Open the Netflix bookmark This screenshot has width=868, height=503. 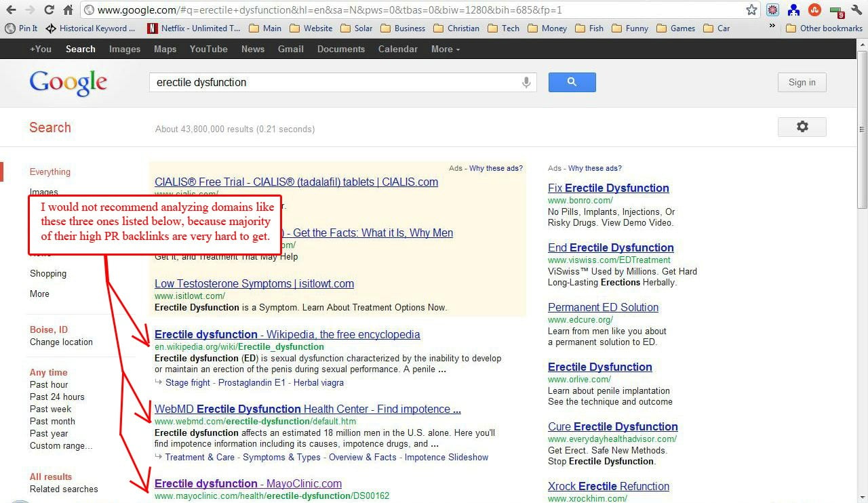[193, 28]
